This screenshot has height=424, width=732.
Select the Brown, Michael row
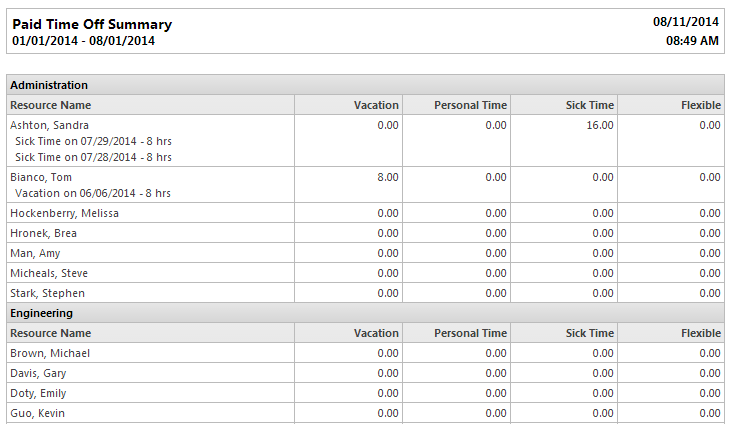point(366,353)
